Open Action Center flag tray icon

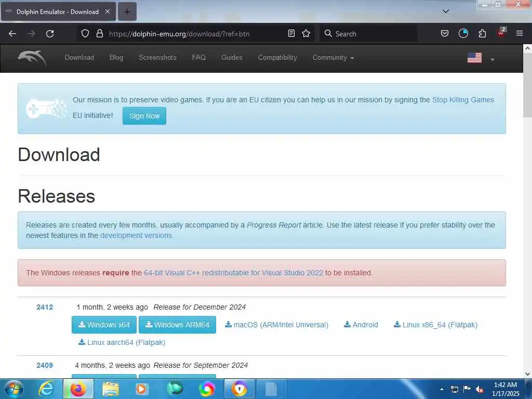click(467, 389)
